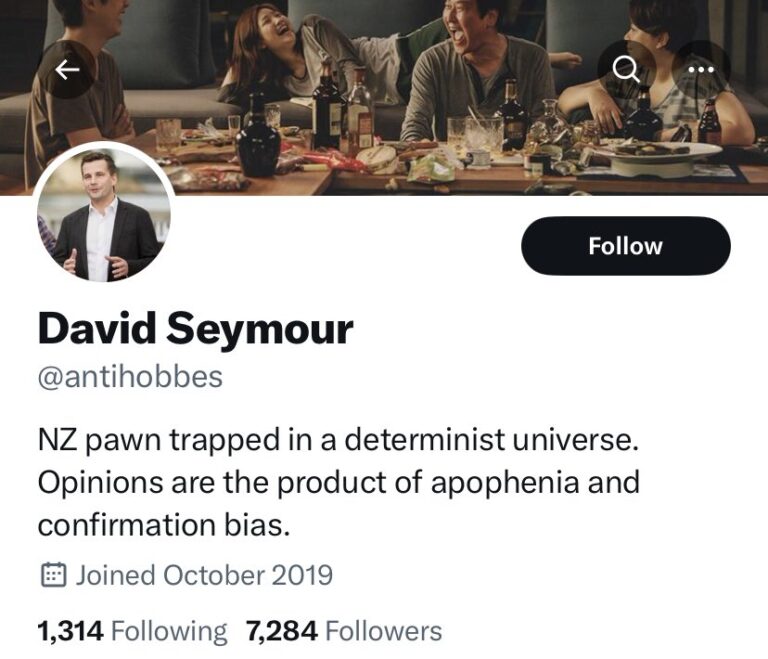Screen dimensions: 768x659
Task: Open the 7,284 Followers list
Action: 344,631
